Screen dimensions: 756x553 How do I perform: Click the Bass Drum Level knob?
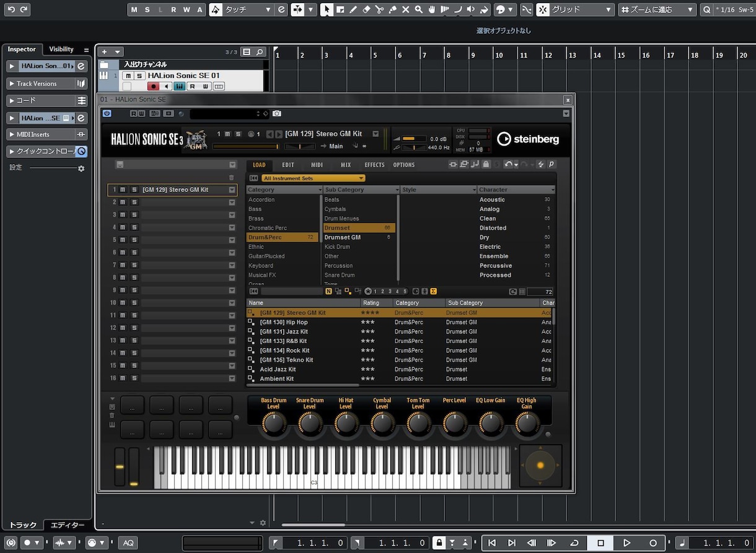[274, 424]
